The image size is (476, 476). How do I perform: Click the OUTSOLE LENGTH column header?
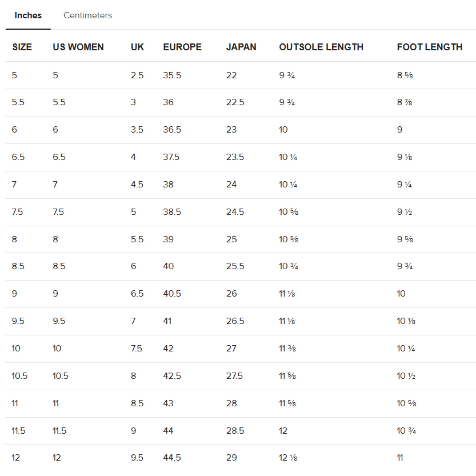coord(321,47)
